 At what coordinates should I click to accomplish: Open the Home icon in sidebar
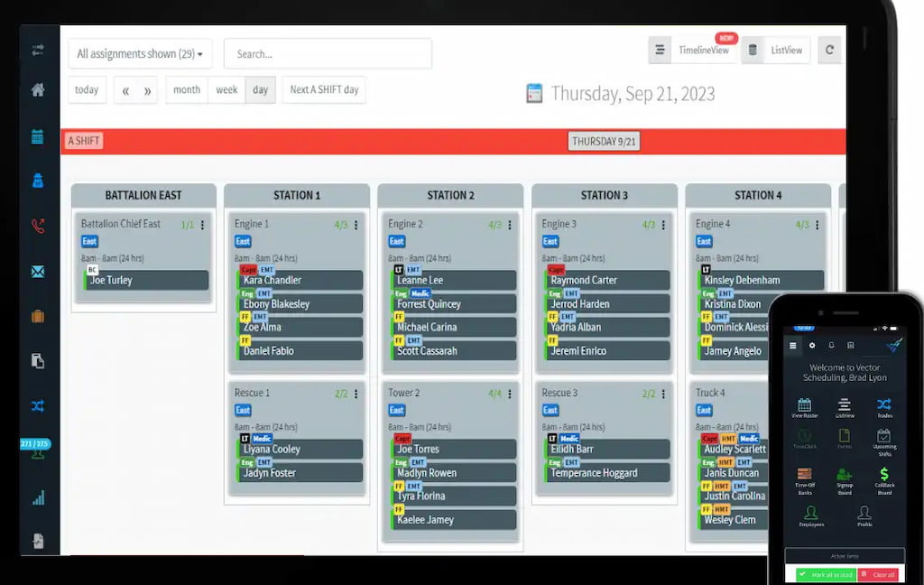click(38, 89)
